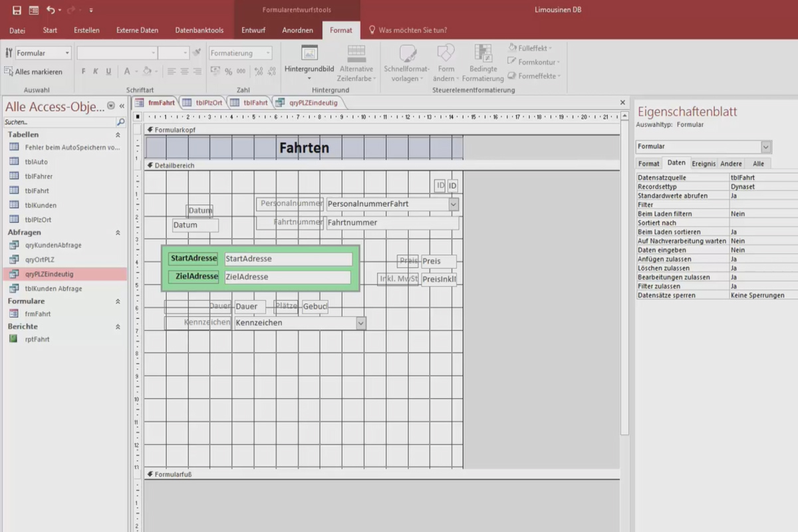Open the Datei menu
The width and height of the screenshot is (798, 532).
click(x=17, y=30)
